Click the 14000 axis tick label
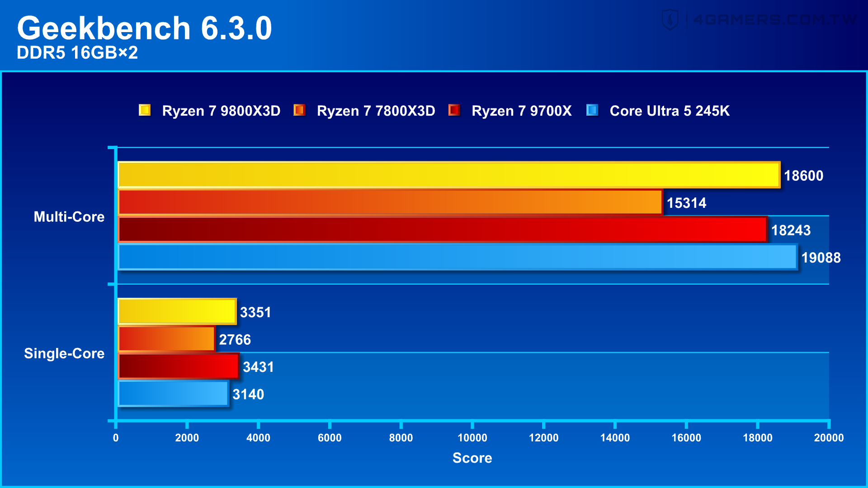The image size is (868, 488). point(615,438)
